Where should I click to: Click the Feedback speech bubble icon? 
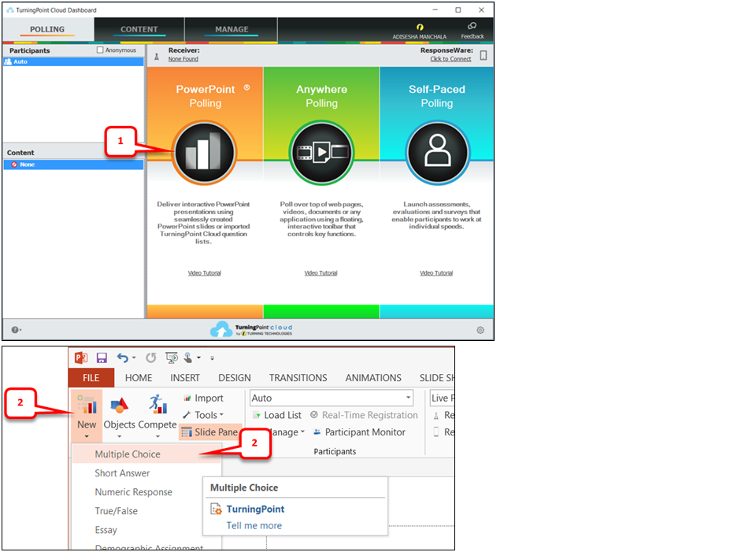tap(472, 26)
